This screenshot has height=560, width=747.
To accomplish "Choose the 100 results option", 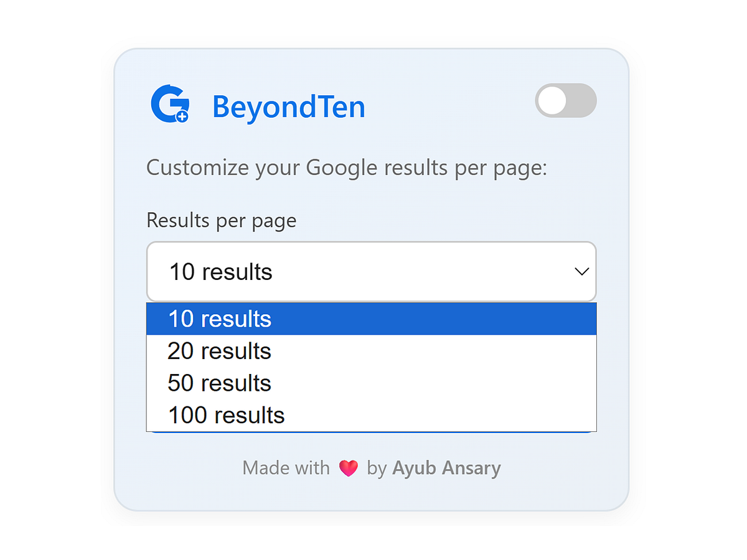I will tap(225, 415).
